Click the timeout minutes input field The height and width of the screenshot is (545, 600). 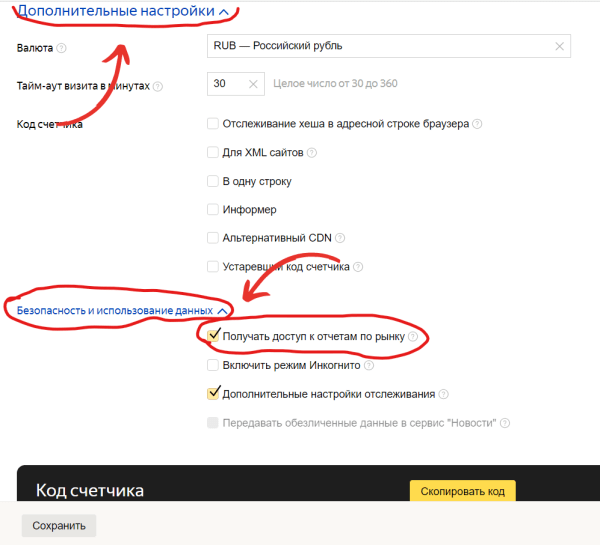point(226,84)
